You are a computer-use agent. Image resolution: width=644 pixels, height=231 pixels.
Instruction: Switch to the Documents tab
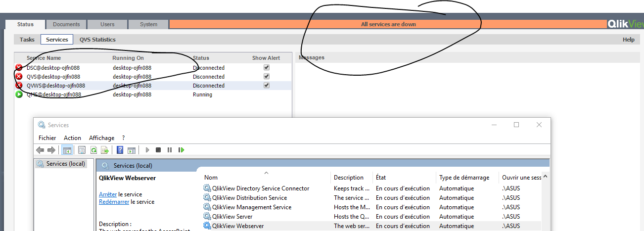pyautogui.click(x=66, y=24)
